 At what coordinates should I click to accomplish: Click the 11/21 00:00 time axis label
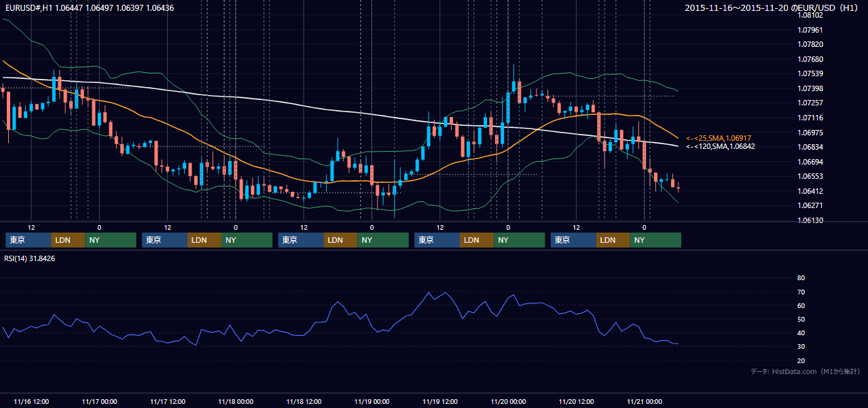coord(645,401)
